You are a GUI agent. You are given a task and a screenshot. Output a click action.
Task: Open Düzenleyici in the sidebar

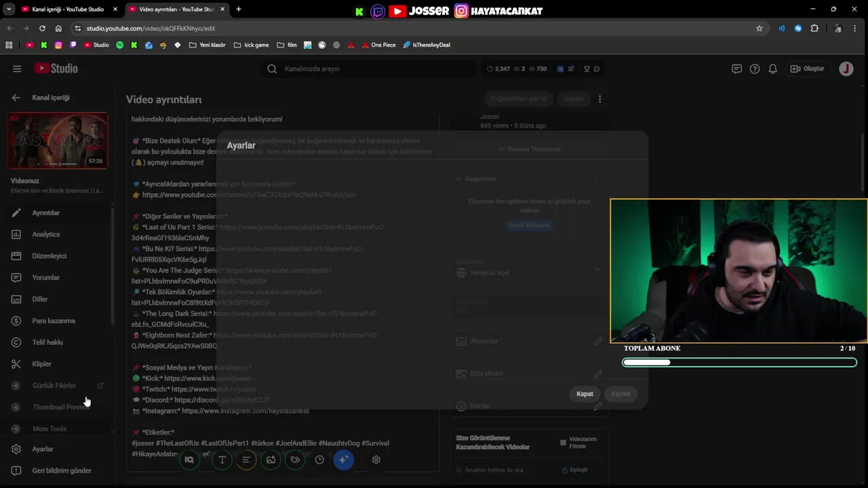pyautogui.click(x=56, y=256)
